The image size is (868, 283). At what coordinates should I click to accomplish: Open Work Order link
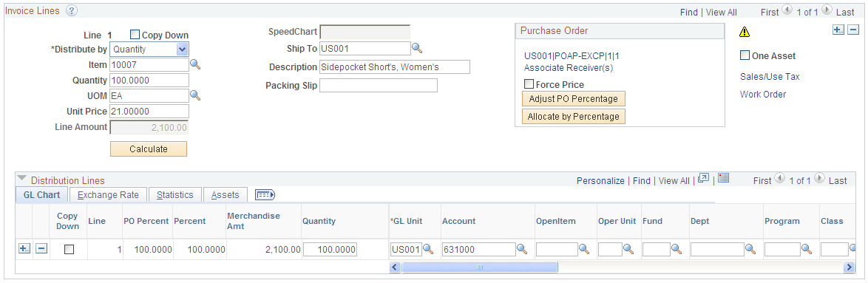[763, 95]
